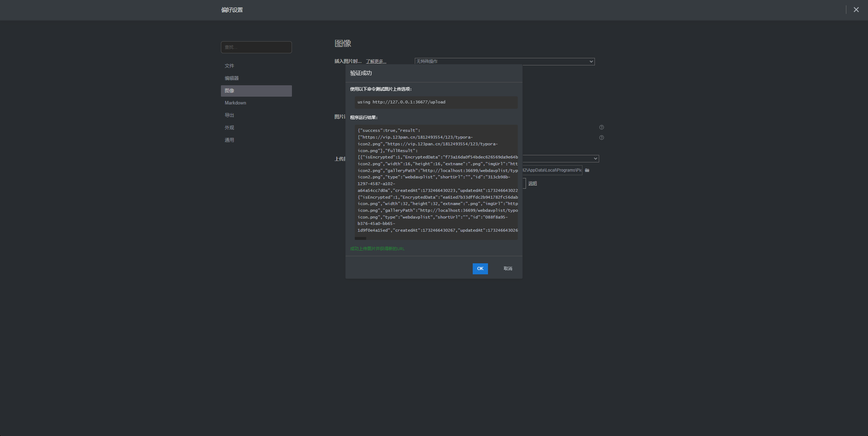This screenshot has width=868, height=436.
Task: Click the lower question mark help icon
Action: (602, 138)
